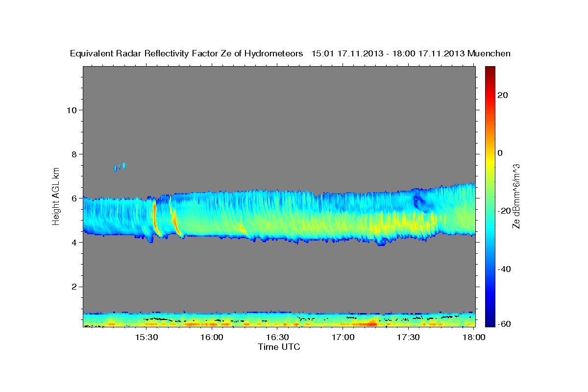The width and height of the screenshot is (588, 392).
Task: Click the plot title 'Equivalent Radar Reflectivity Factor Ze of Hydrometeors'
Action: [x=187, y=54]
